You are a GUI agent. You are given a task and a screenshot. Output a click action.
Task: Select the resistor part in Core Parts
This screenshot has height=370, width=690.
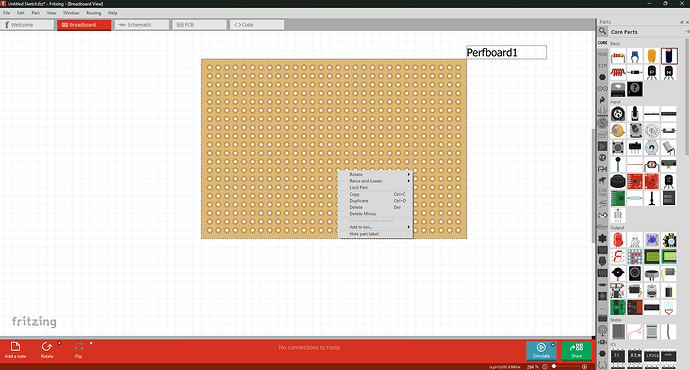[618, 56]
